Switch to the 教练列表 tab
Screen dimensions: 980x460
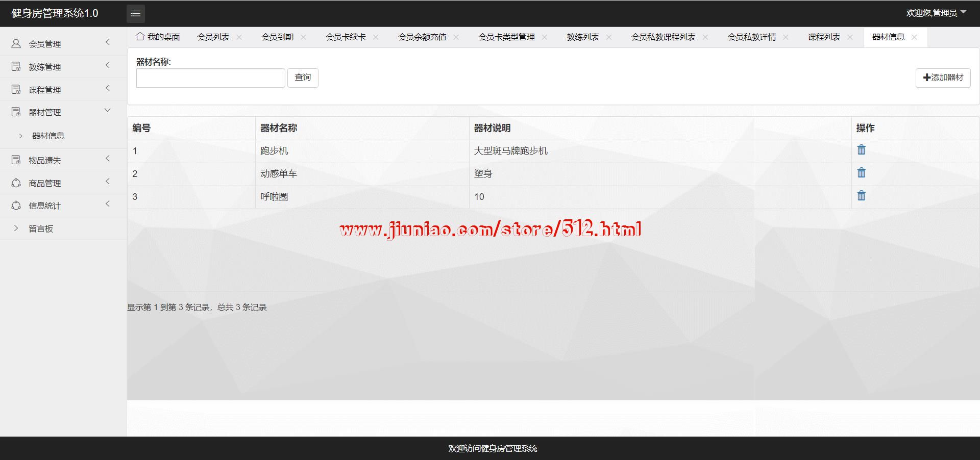click(583, 37)
